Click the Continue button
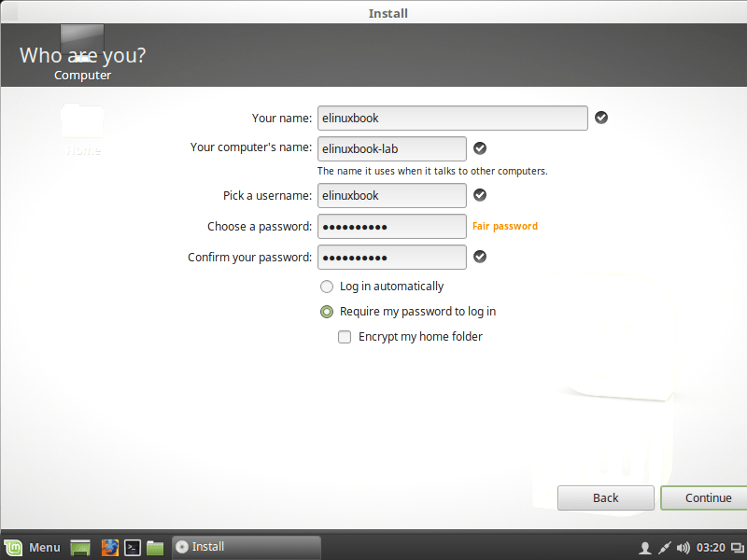This screenshot has height=560, width=747. (x=705, y=498)
